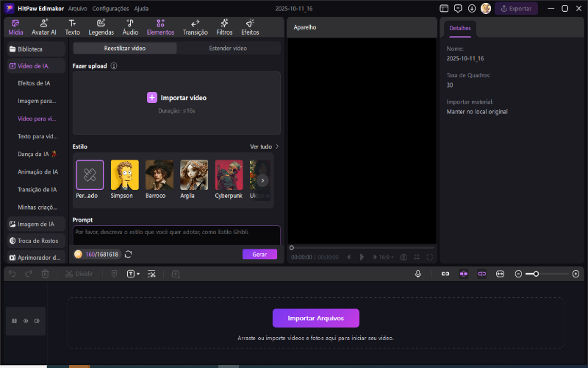Click the zoom in plus icon in timeline
The width and height of the screenshot is (588, 368).
576,274
